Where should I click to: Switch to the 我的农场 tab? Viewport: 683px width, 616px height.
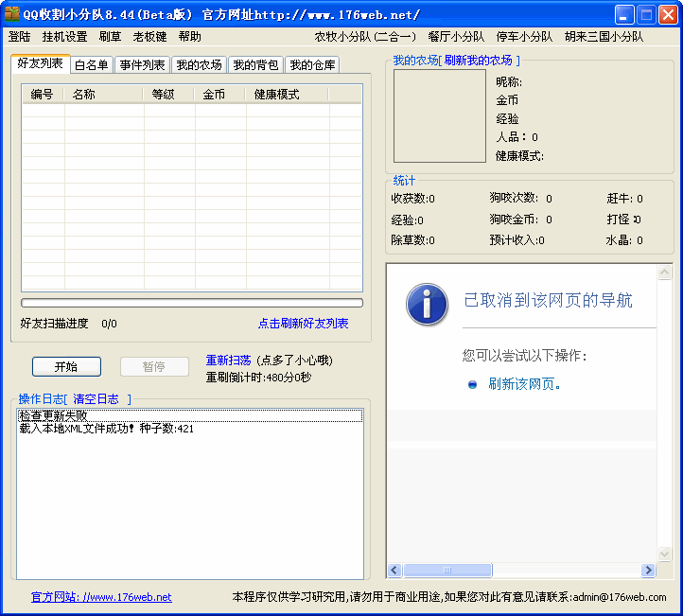[x=199, y=65]
